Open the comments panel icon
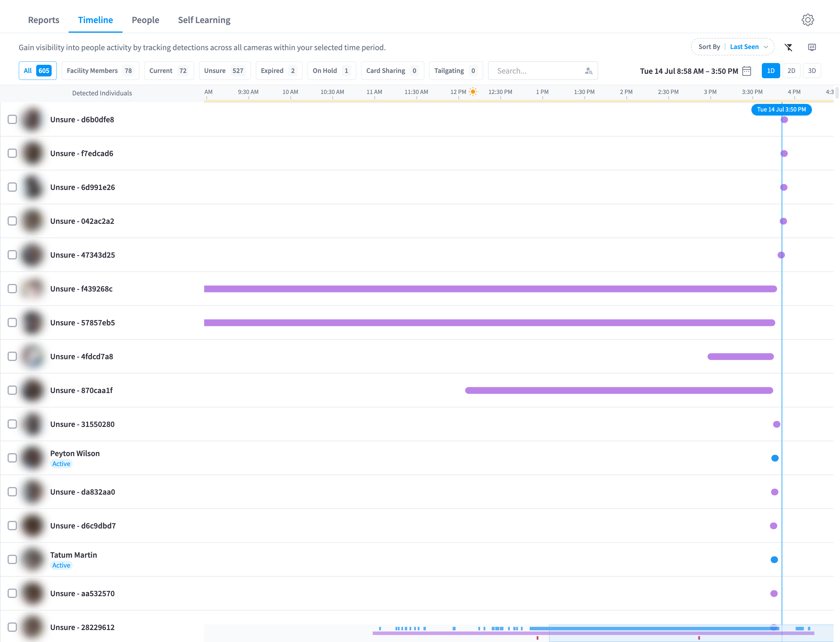Screen dimensions: 840x642 point(812,47)
